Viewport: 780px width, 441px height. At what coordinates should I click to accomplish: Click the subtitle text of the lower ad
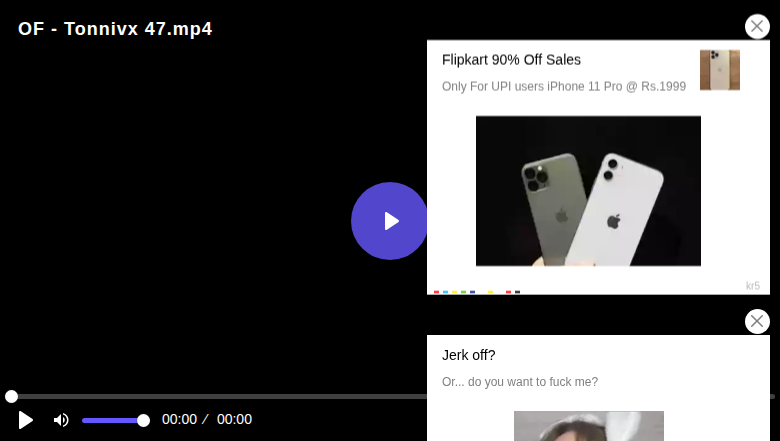pos(520,382)
